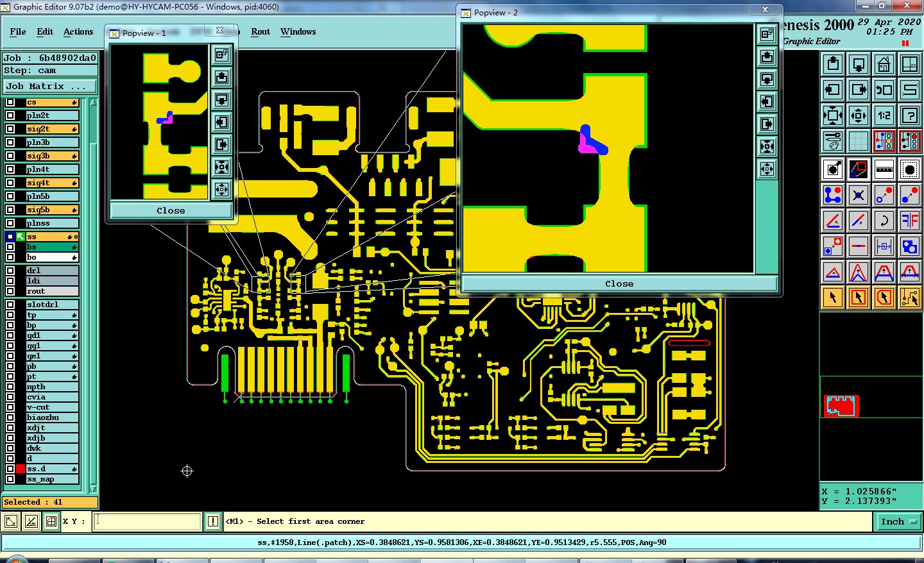Open the Rout menu
This screenshot has width=924, height=563.
pos(261,31)
